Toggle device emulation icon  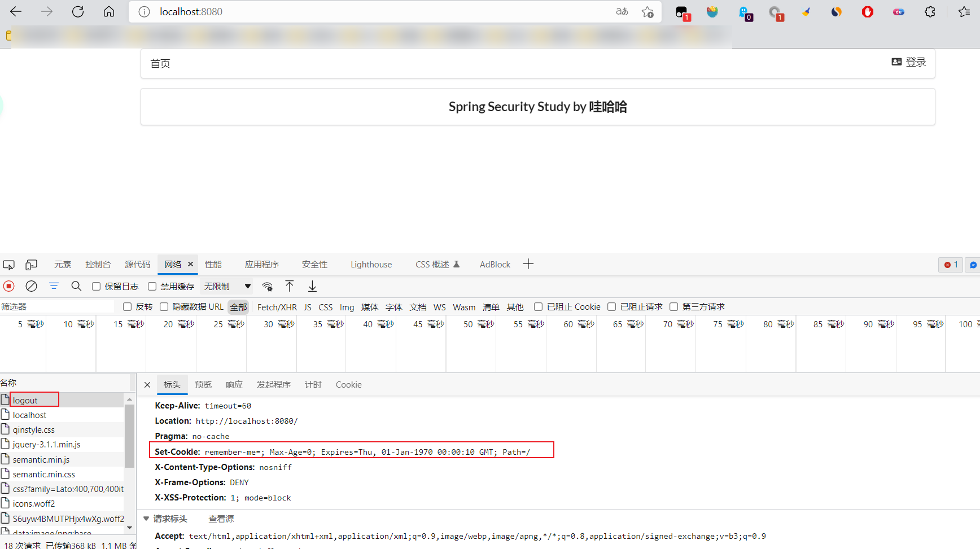point(32,265)
